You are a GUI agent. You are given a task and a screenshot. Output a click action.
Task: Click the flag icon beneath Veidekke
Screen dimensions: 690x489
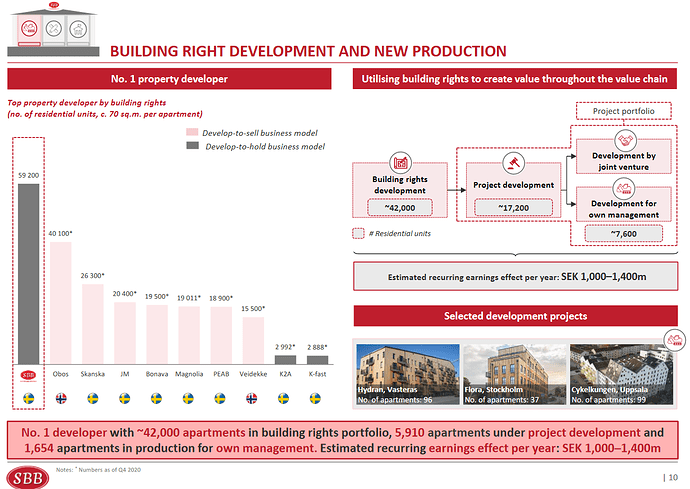(x=252, y=398)
